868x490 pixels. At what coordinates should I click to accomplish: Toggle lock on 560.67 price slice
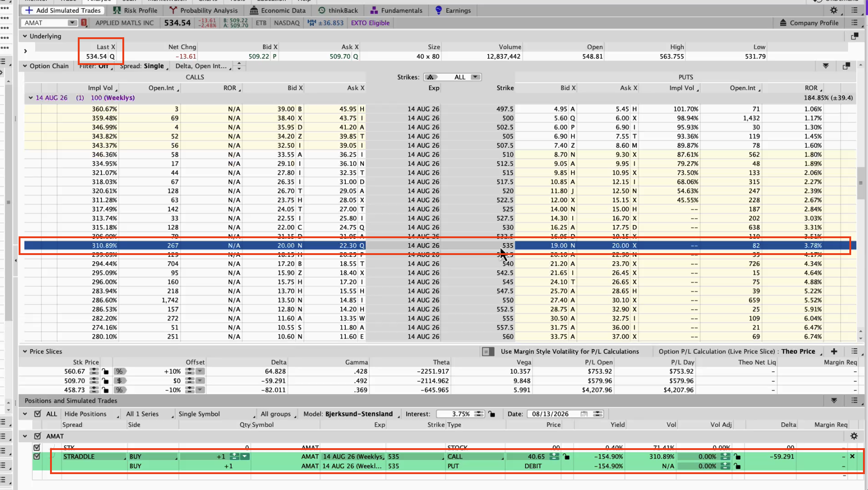105,371
